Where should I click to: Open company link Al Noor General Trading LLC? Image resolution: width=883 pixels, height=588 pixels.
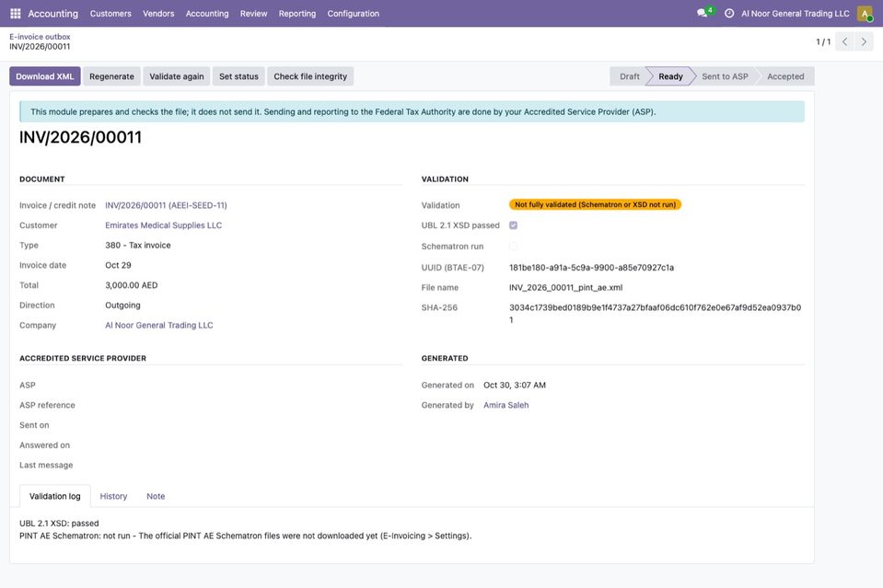[x=159, y=325]
